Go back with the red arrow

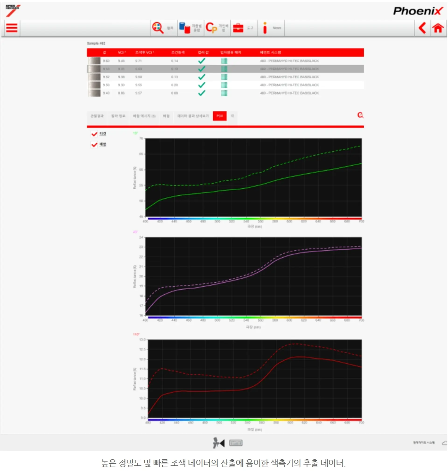422,28
